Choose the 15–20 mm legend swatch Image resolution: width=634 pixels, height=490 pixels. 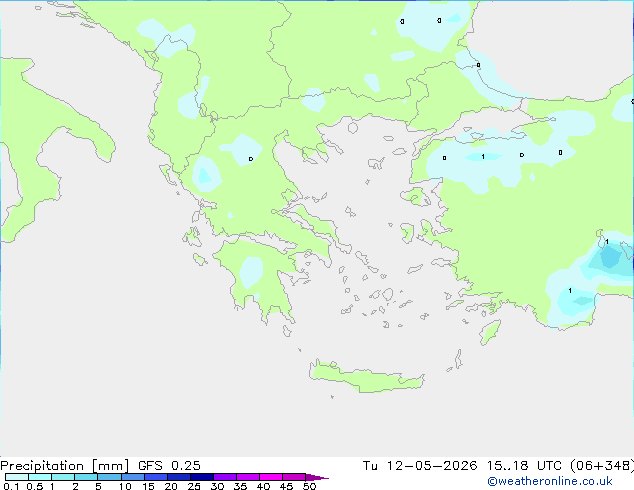pyautogui.click(x=155, y=477)
